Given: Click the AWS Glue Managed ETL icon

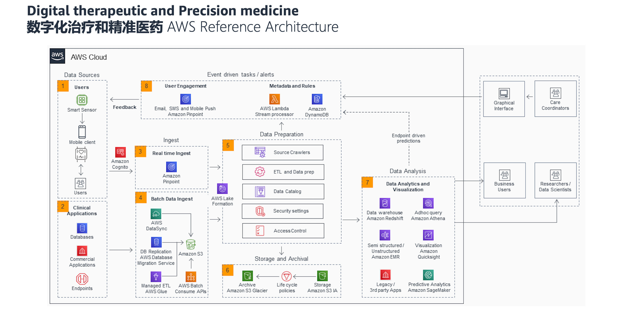Looking at the screenshot, I should [x=156, y=277].
